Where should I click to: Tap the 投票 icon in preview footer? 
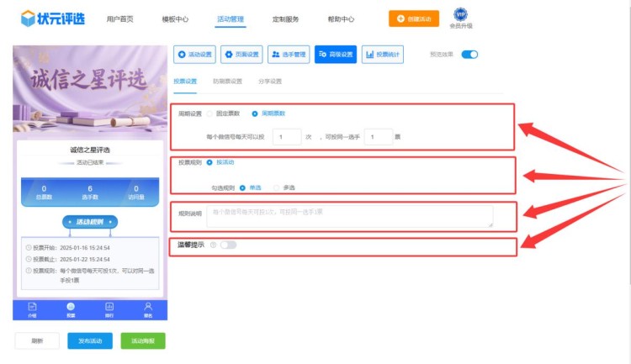pos(71,309)
